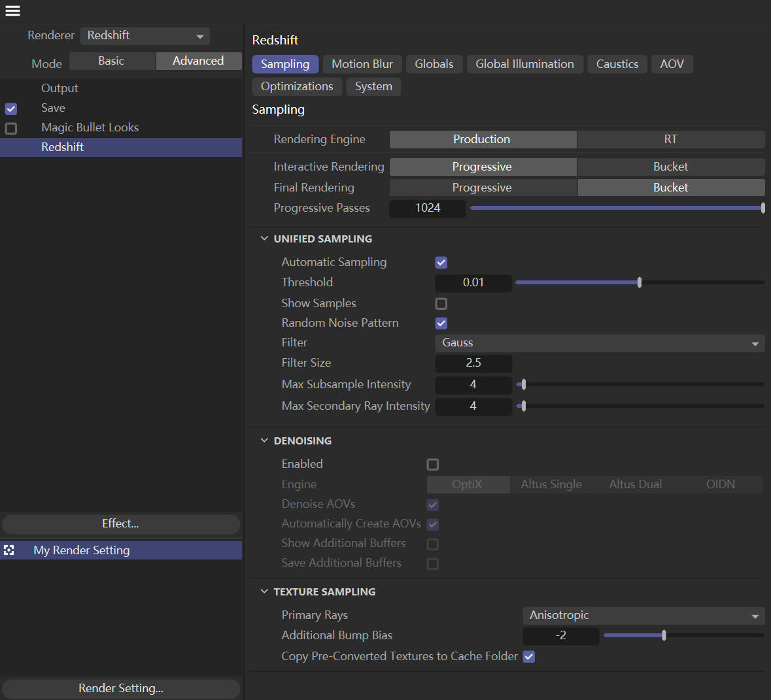Screen dimensions: 771x700
Task: Open the hamburger menu at top left
Action: [x=12, y=10]
